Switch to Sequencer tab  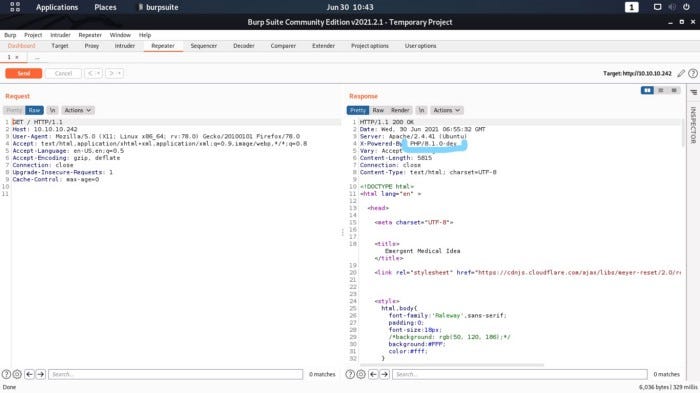[204, 46]
